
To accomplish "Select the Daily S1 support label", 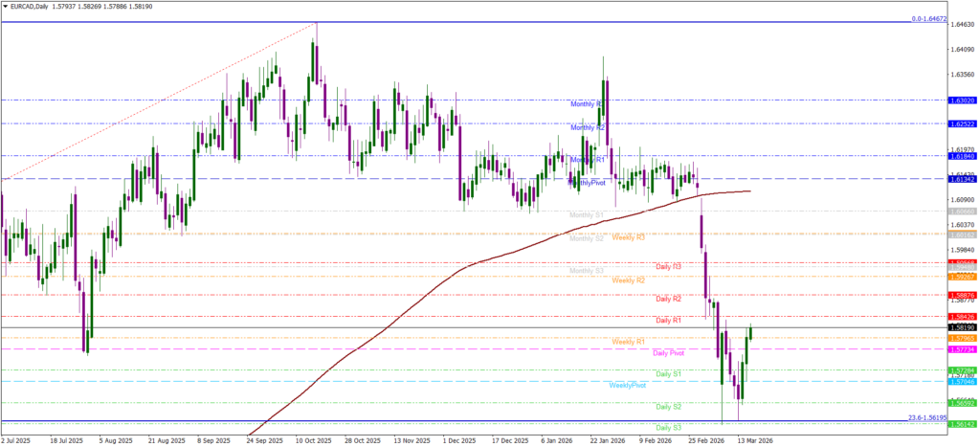I will pyautogui.click(x=668, y=373).
